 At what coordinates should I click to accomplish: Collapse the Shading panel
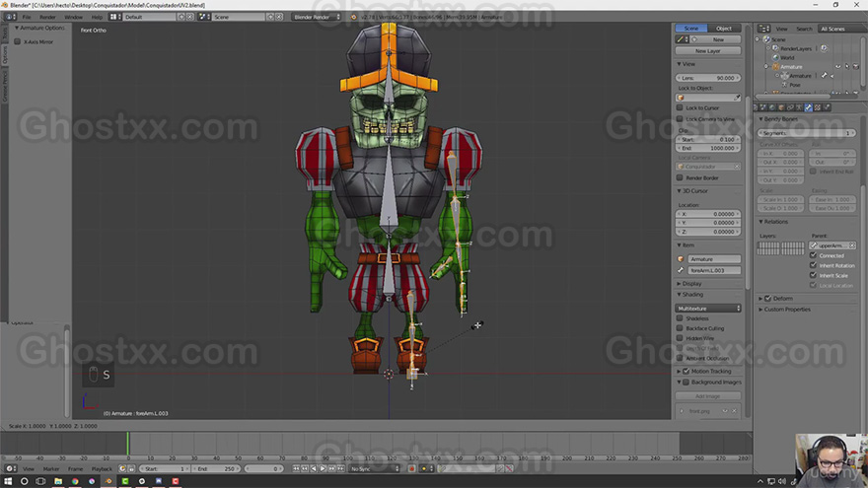680,295
